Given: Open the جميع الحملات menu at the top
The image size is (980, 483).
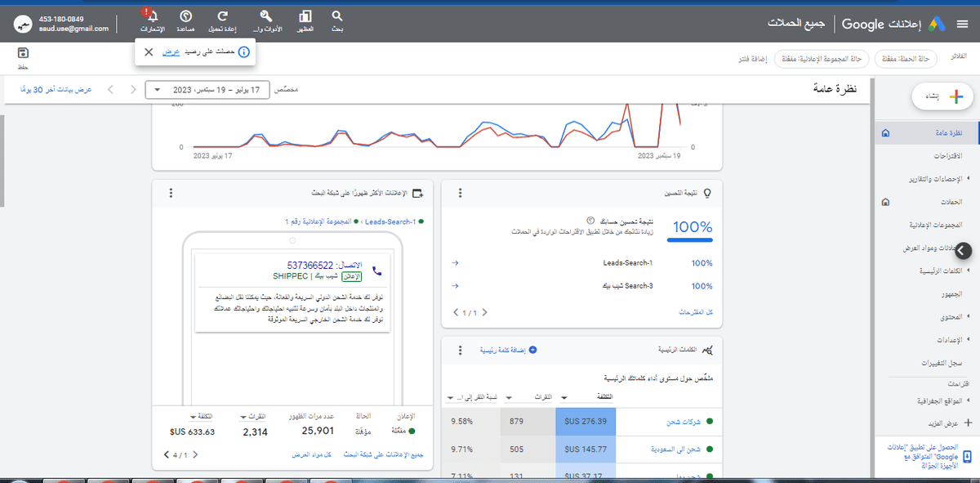Looking at the screenshot, I should [x=796, y=23].
